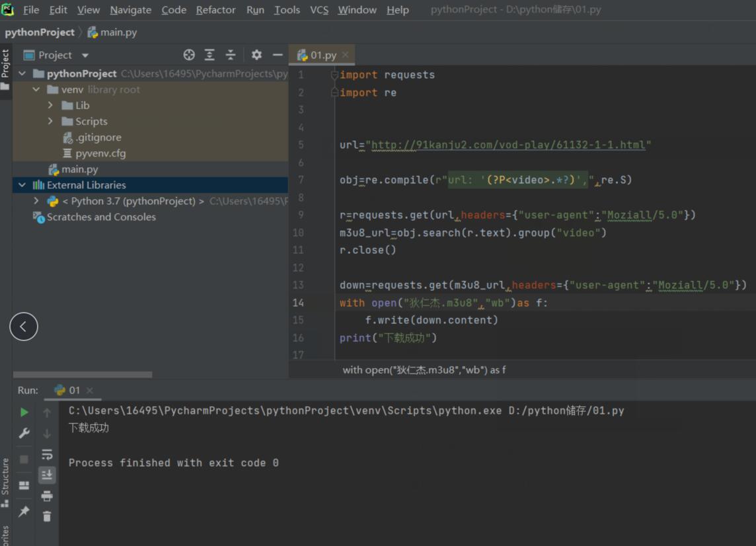Click the Print console output icon
The width and height of the screenshot is (756, 546).
click(x=47, y=496)
